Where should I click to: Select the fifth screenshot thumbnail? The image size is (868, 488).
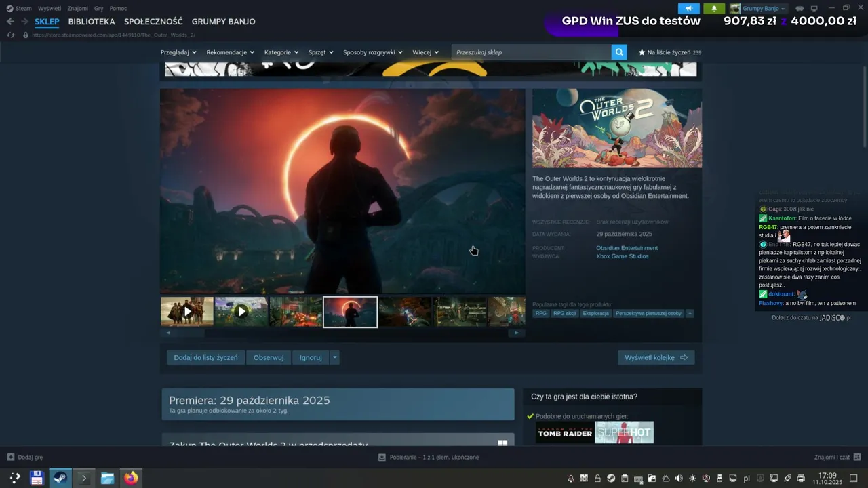point(405,312)
